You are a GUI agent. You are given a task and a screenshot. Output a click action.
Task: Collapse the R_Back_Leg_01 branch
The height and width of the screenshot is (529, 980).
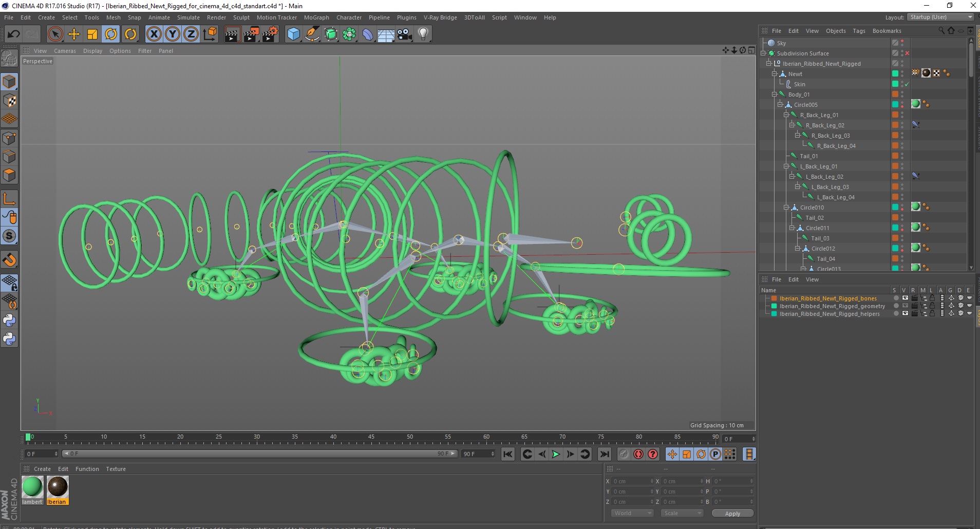pyautogui.click(x=786, y=115)
